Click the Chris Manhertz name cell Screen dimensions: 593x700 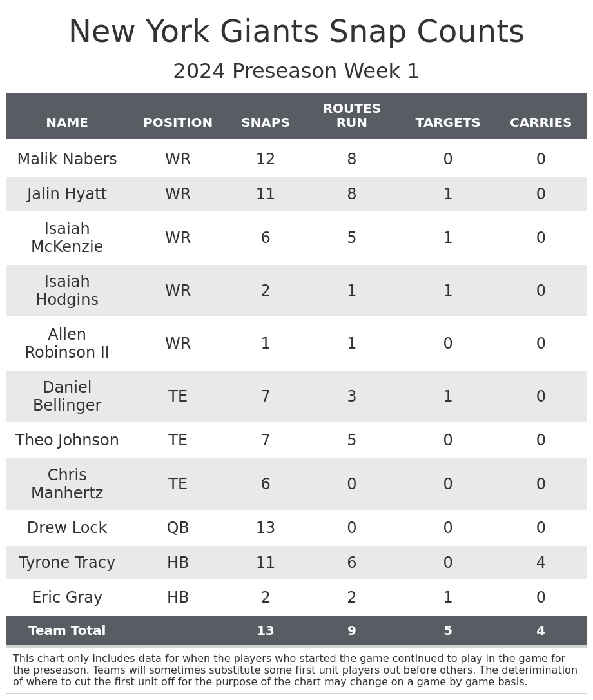[67, 484]
